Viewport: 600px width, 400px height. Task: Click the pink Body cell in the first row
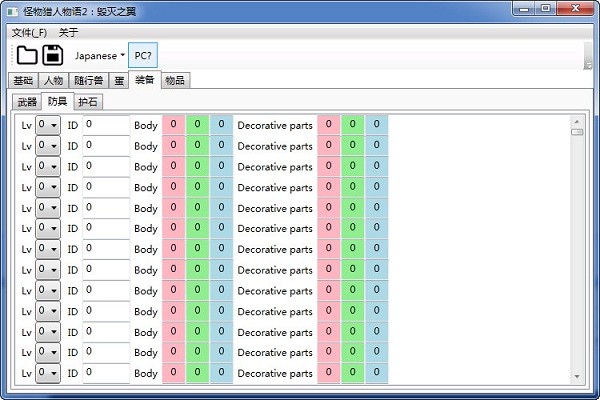point(173,125)
